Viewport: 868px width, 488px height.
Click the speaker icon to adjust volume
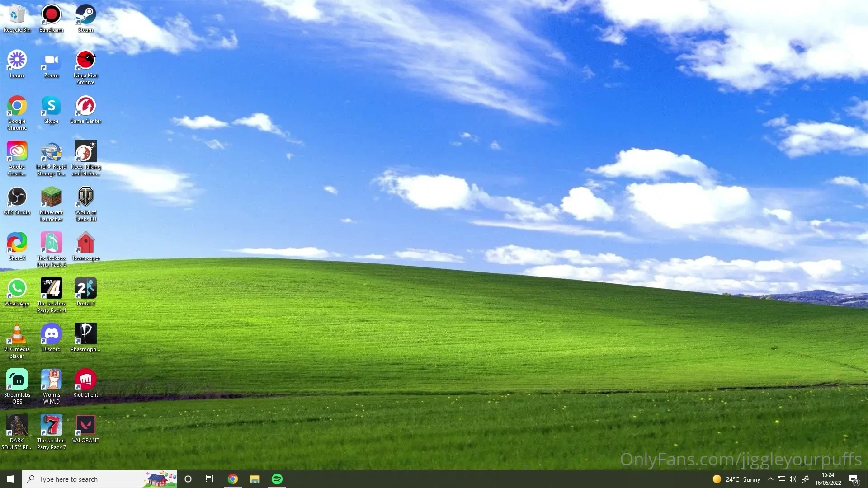click(x=793, y=479)
